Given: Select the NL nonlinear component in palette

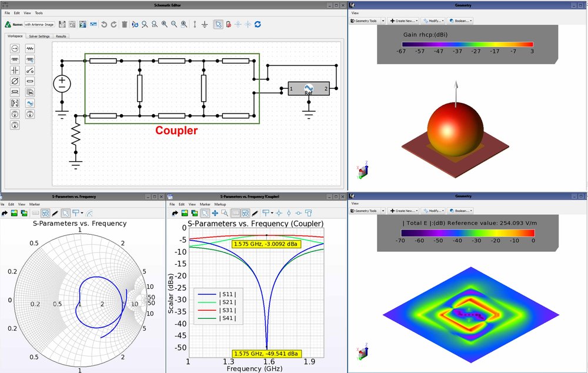Looking at the screenshot, I should (x=30, y=92).
